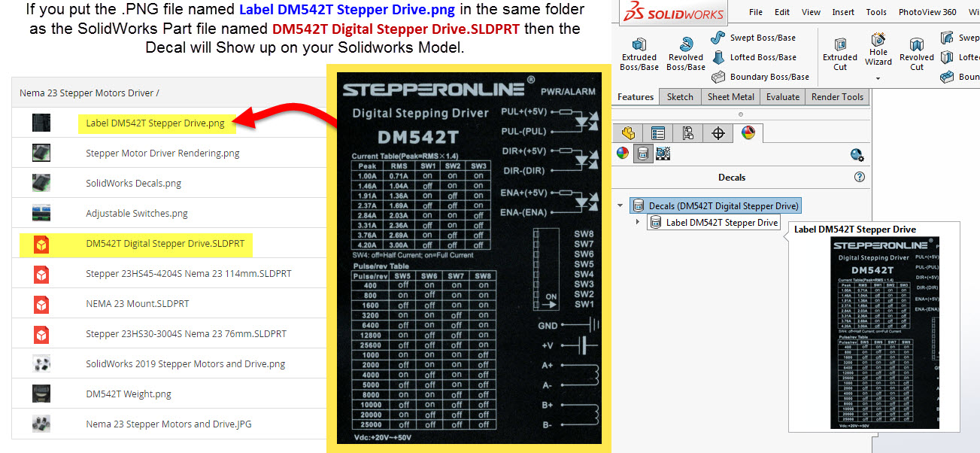Switch to the Features ribbon tab
Image resolution: width=980 pixels, height=453 pixels.
pyautogui.click(x=636, y=97)
